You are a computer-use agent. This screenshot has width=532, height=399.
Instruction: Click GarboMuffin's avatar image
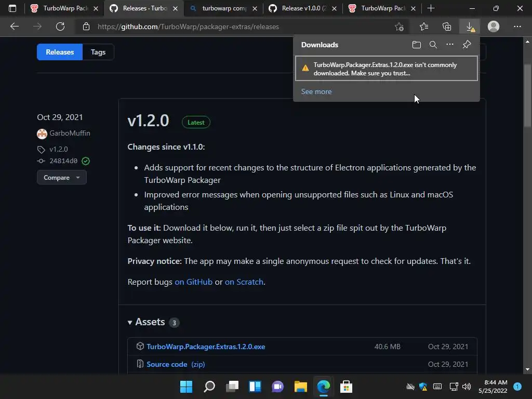(x=42, y=134)
